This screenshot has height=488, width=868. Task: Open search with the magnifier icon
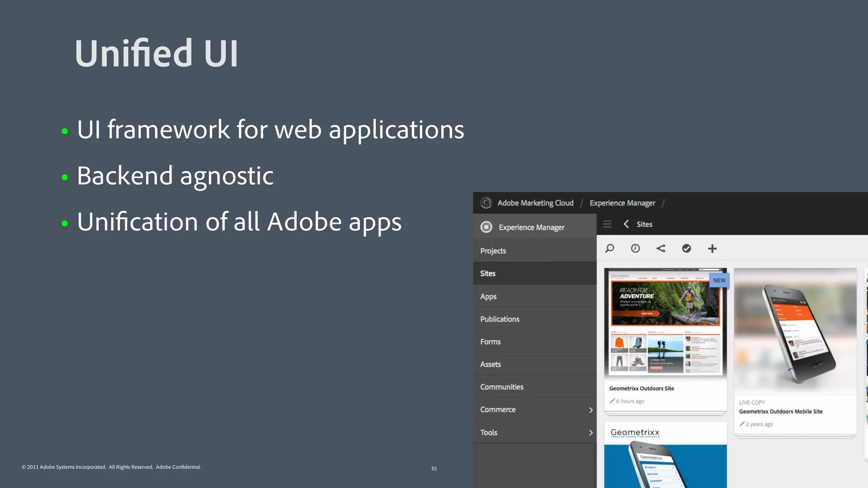point(609,249)
